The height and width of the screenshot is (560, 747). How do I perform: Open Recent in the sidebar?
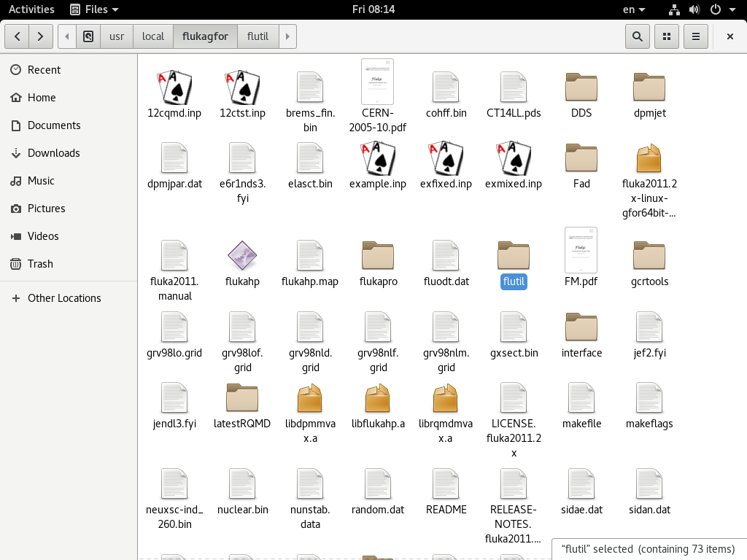(x=69, y=70)
